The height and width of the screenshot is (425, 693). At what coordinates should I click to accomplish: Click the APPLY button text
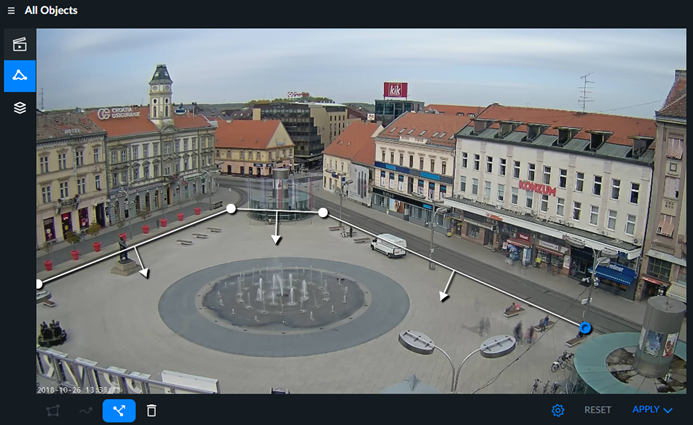click(x=646, y=410)
